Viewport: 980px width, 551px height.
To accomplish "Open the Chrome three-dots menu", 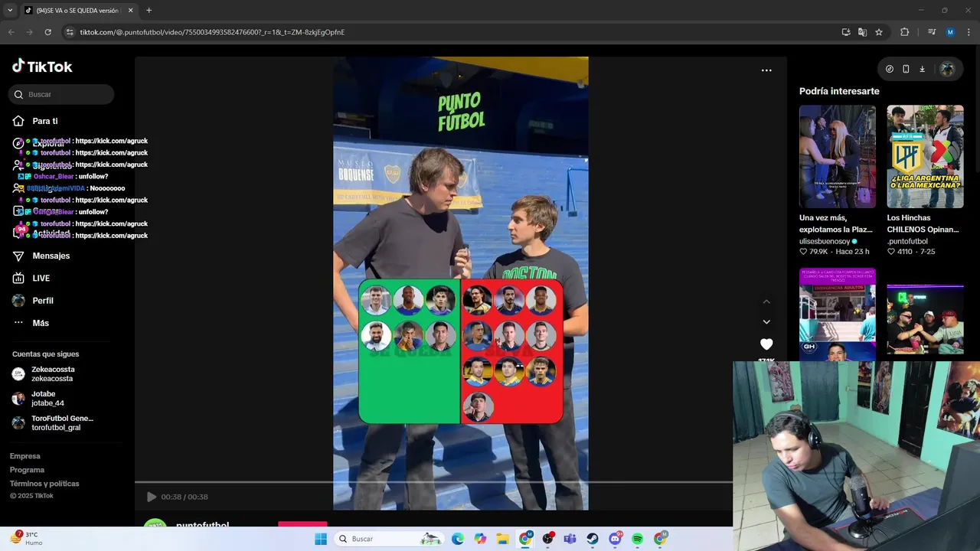I will [969, 32].
